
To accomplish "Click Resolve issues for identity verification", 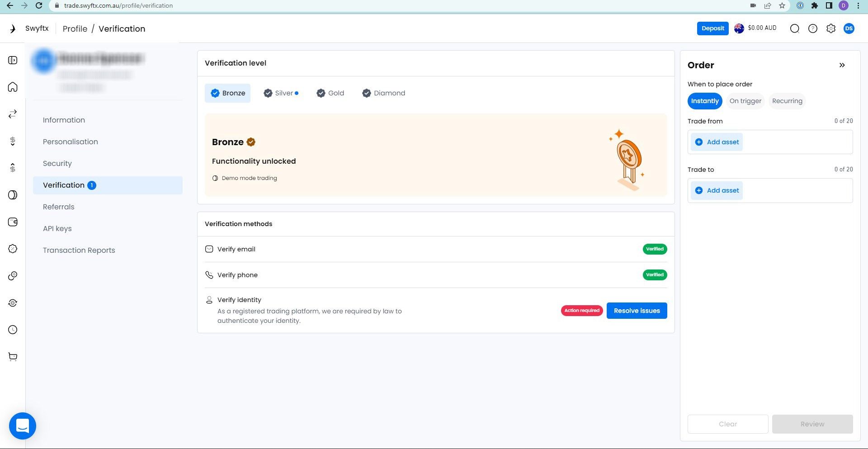I will pyautogui.click(x=637, y=311).
